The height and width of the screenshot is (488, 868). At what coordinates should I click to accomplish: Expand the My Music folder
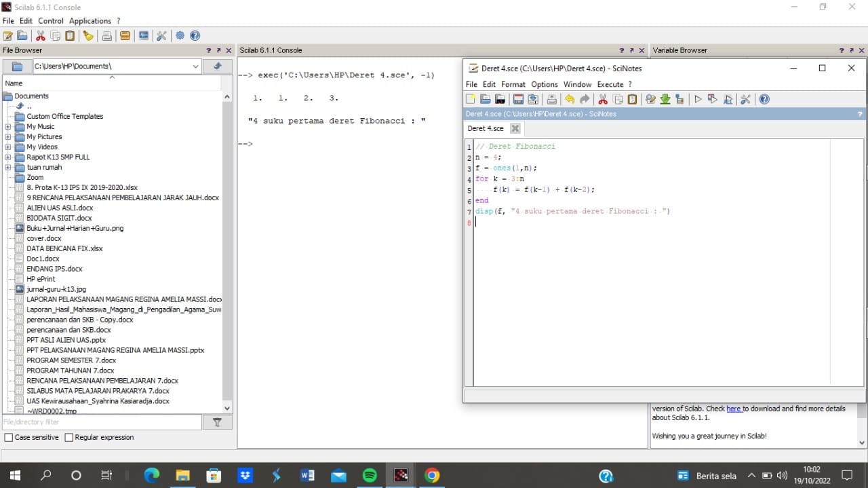[x=8, y=127]
